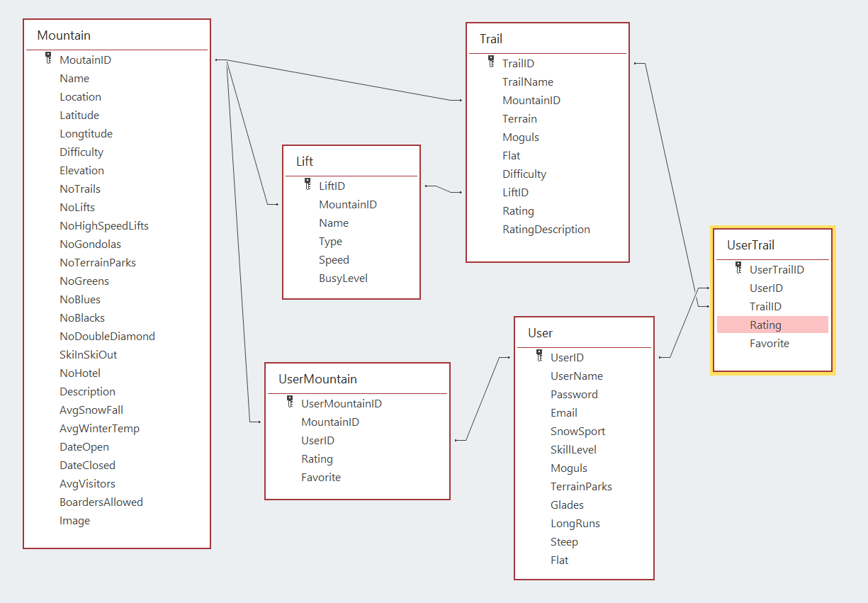Select the Lift table title bar
Image resolution: width=868 pixels, height=603 pixels.
tap(305, 162)
